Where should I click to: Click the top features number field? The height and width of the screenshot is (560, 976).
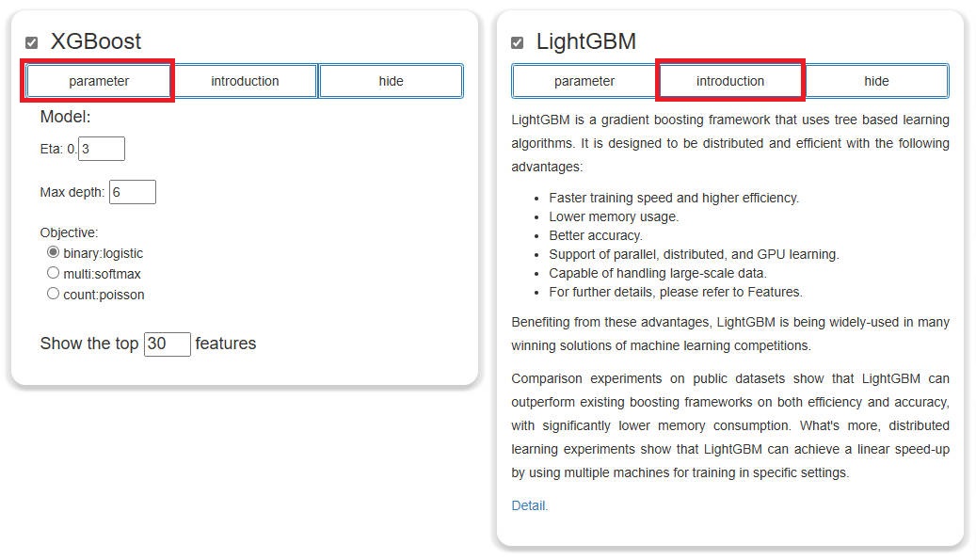(x=168, y=344)
